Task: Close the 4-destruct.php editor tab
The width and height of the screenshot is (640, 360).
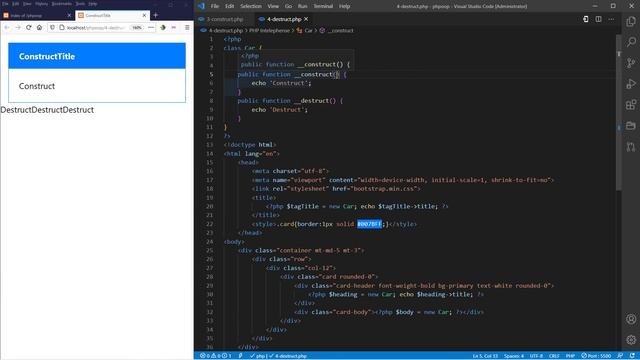Action: [x=306, y=19]
